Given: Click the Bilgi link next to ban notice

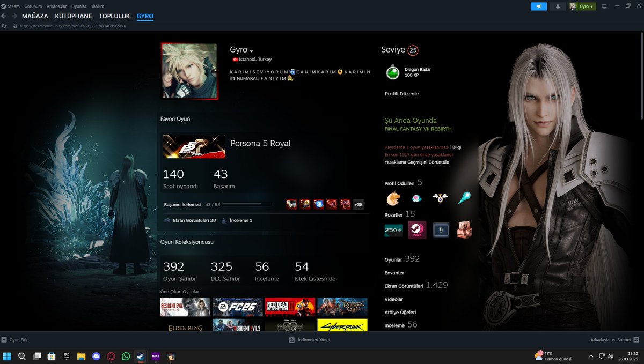Looking at the screenshot, I should (x=457, y=147).
